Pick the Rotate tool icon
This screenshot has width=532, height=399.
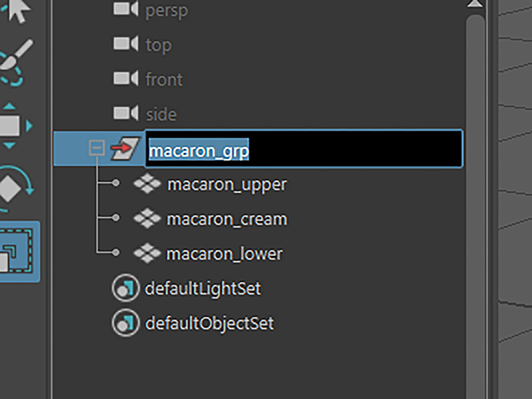[15, 188]
